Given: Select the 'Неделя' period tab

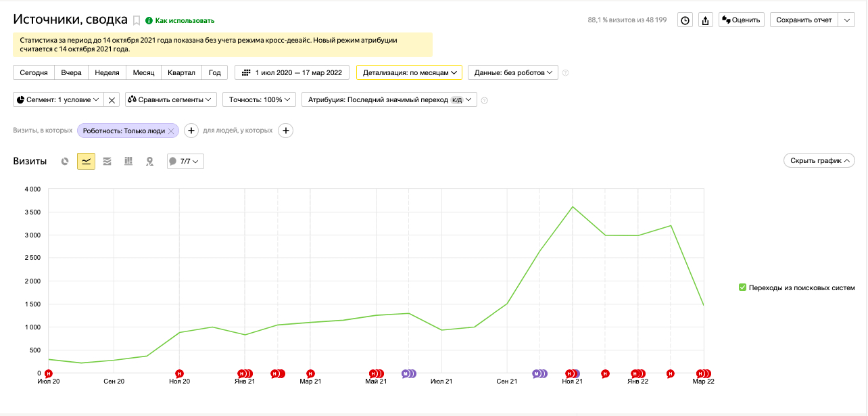Looking at the screenshot, I should click(x=107, y=72).
